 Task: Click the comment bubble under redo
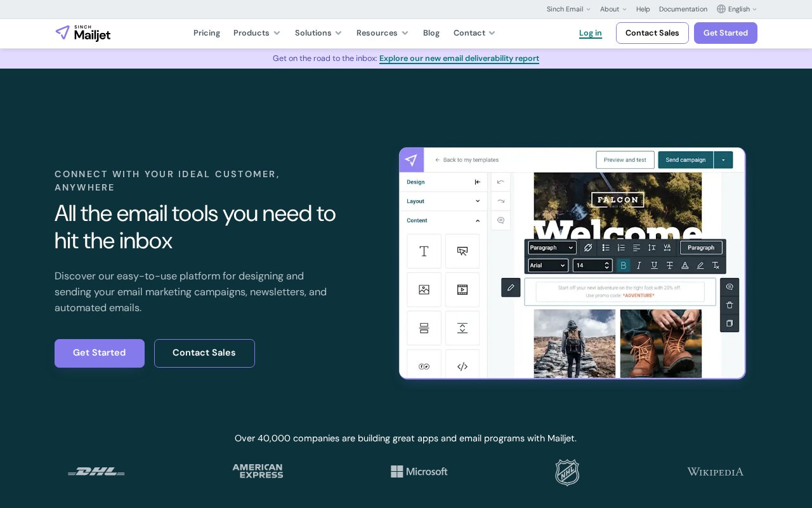501,220
